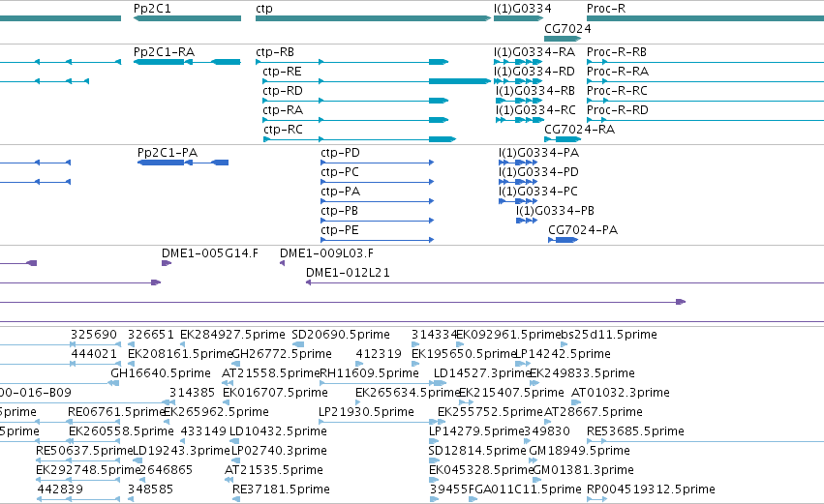Viewport: 824px width, 504px height.
Task: Select ctp-PA protein label
Action: click(341, 192)
